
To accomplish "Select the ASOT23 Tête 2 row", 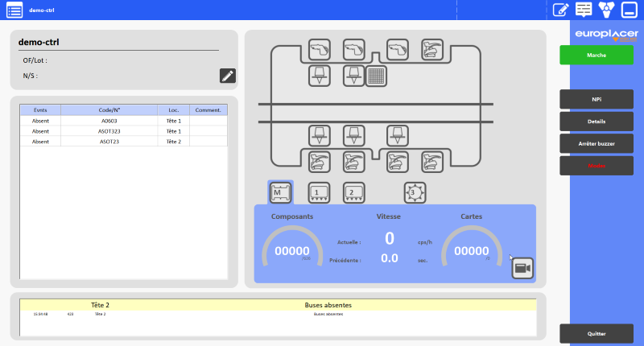I will click(109, 141).
